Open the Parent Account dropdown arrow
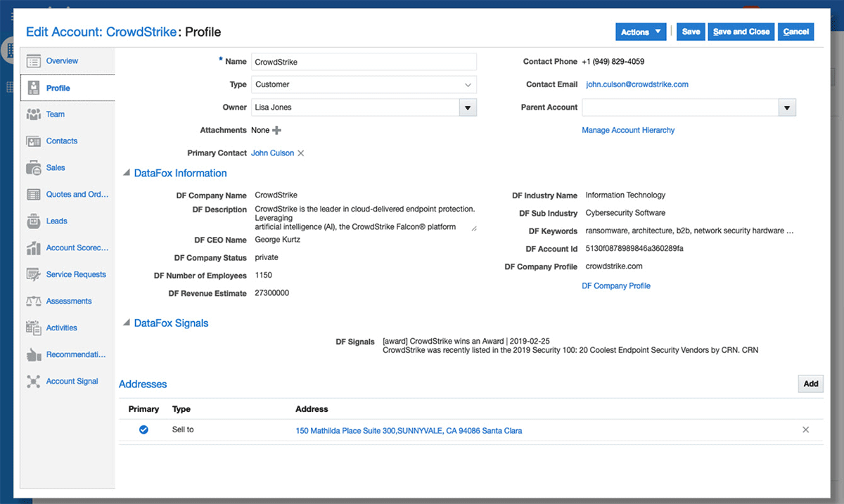This screenshot has width=844, height=504. coord(787,108)
